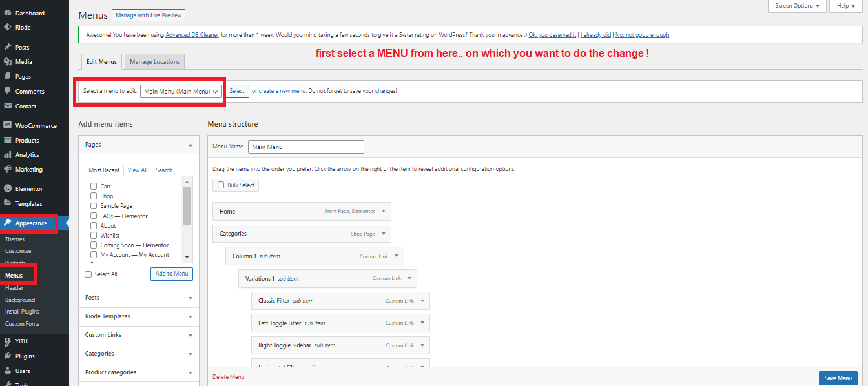This screenshot has width=868, height=386.
Task: Check the Sample Page checkbox
Action: point(94,206)
